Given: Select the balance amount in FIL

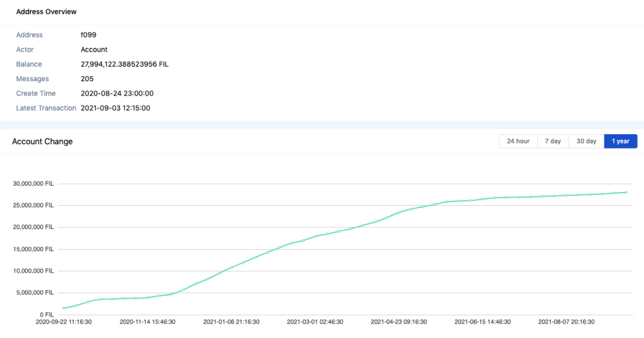Looking at the screenshot, I should click(125, 64).
